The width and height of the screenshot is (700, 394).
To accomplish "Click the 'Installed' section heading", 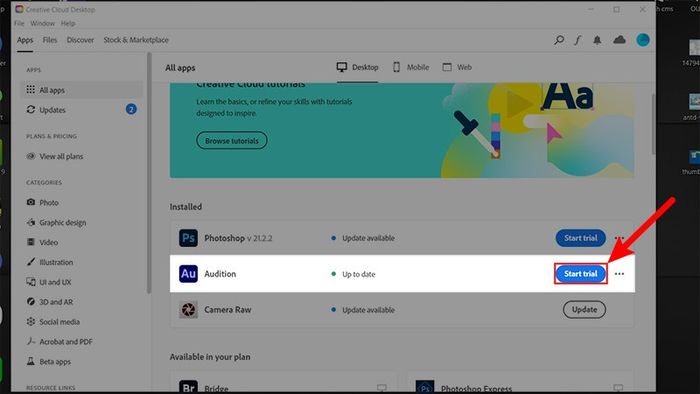I will coord(186,207).
